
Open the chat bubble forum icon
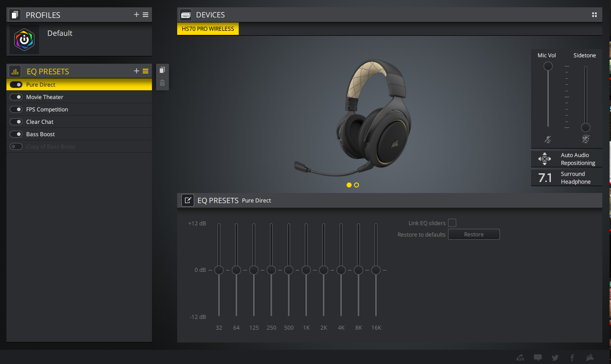[x=538, y=358]
